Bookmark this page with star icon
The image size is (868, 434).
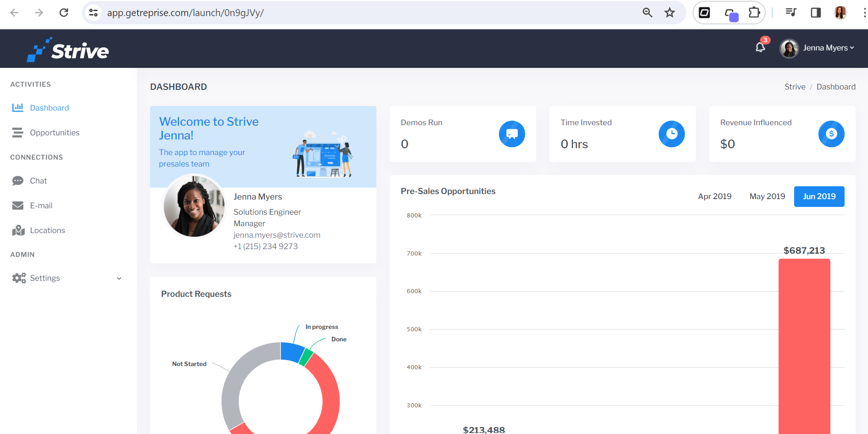[670, 12]
